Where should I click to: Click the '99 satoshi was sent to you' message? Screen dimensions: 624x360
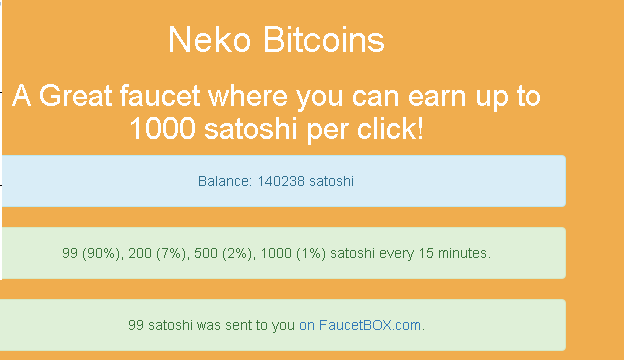click(211, 325)
